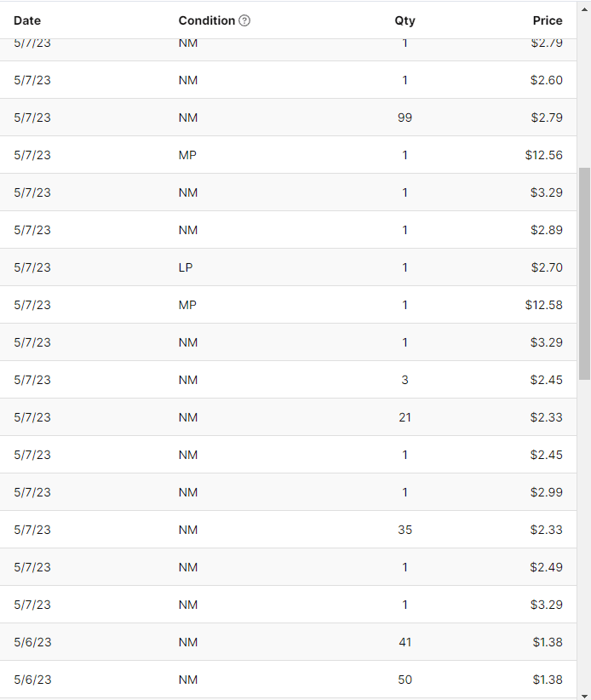Click the quantity 41 cell
The height and width of the screenshot is (700, 591).
[x=405, y=642]
